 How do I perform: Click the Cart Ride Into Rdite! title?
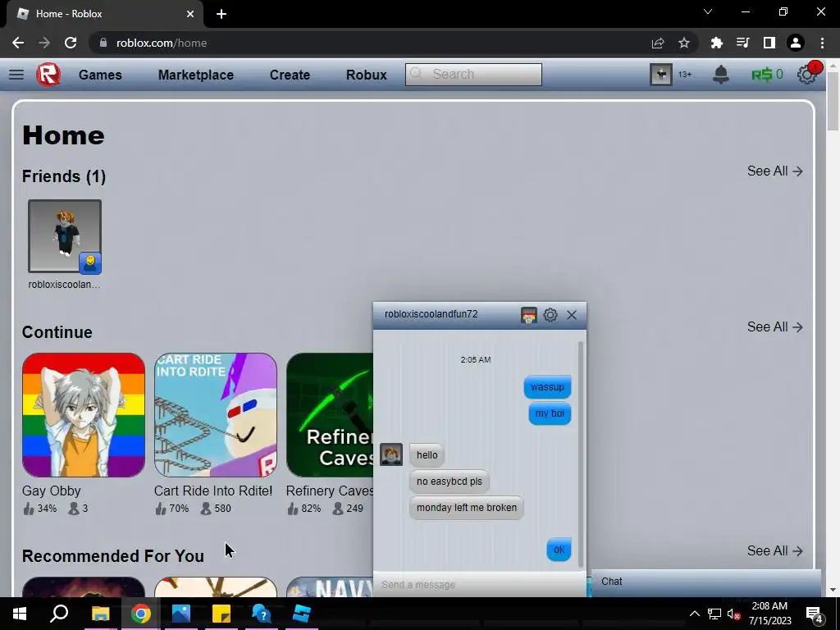(213, 491)
